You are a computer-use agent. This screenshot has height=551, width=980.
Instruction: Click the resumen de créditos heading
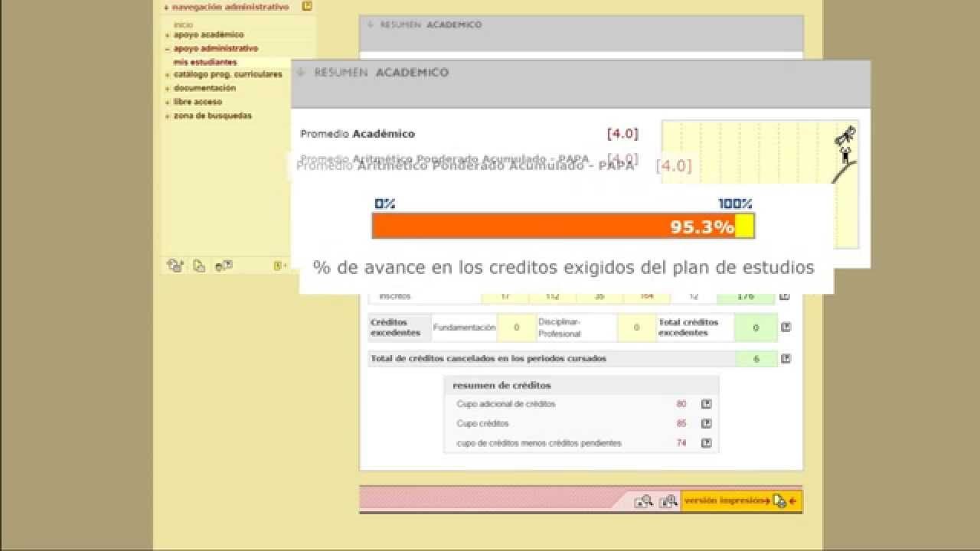click(x=501, y=385)
